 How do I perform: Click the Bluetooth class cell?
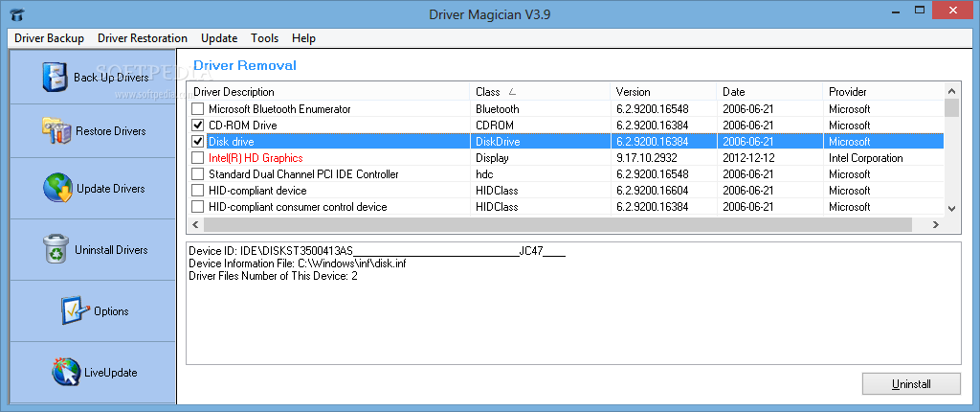point(498,109)
